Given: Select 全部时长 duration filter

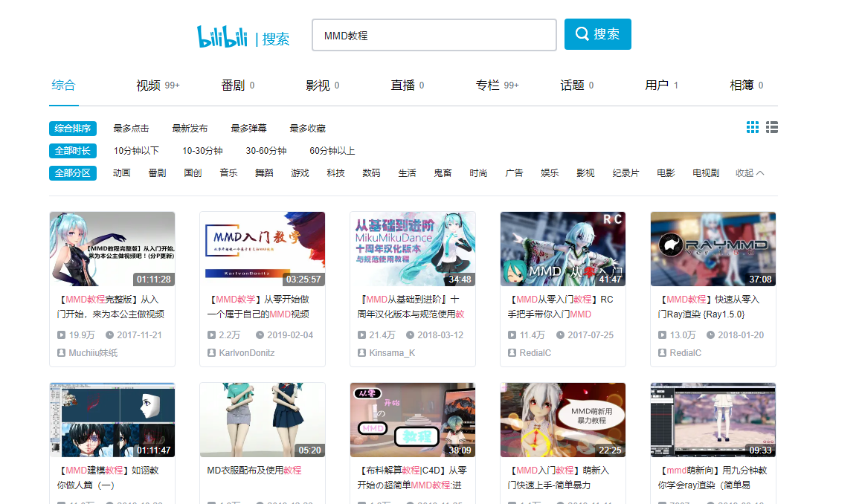Looking at the screenshot, I should [x=73, y=151].
